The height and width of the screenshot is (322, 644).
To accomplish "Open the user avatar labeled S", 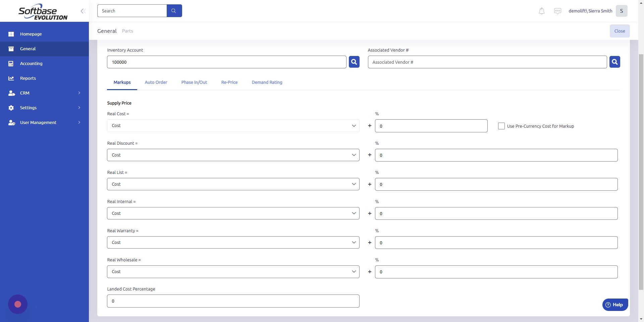I will 622,11.
